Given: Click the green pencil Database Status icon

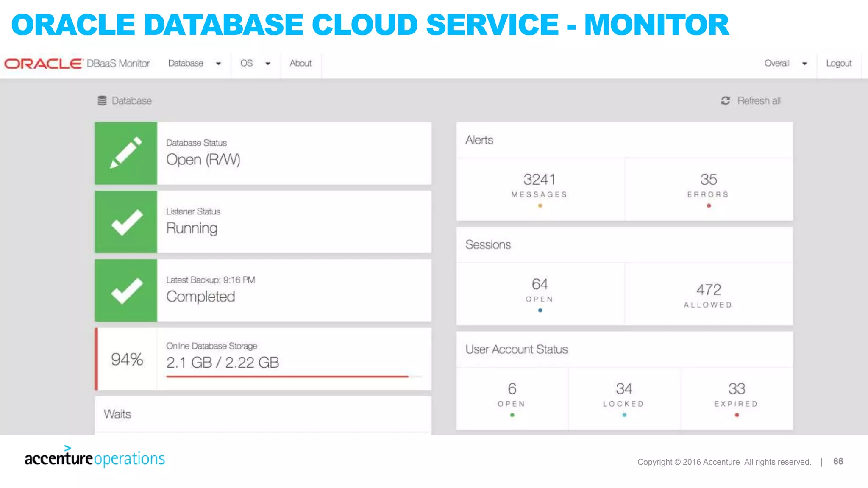Looking at the screenshot, I should click(x=126, y=153).
